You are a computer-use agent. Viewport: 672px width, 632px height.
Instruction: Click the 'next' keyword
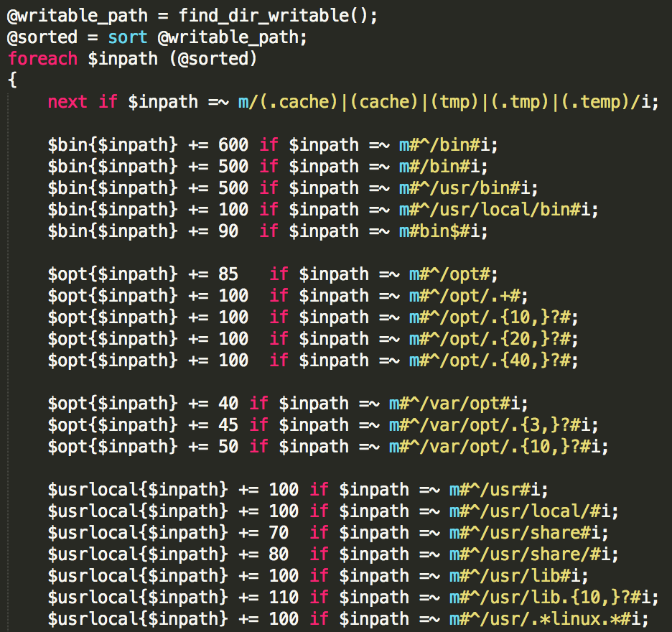pos(67,102)
